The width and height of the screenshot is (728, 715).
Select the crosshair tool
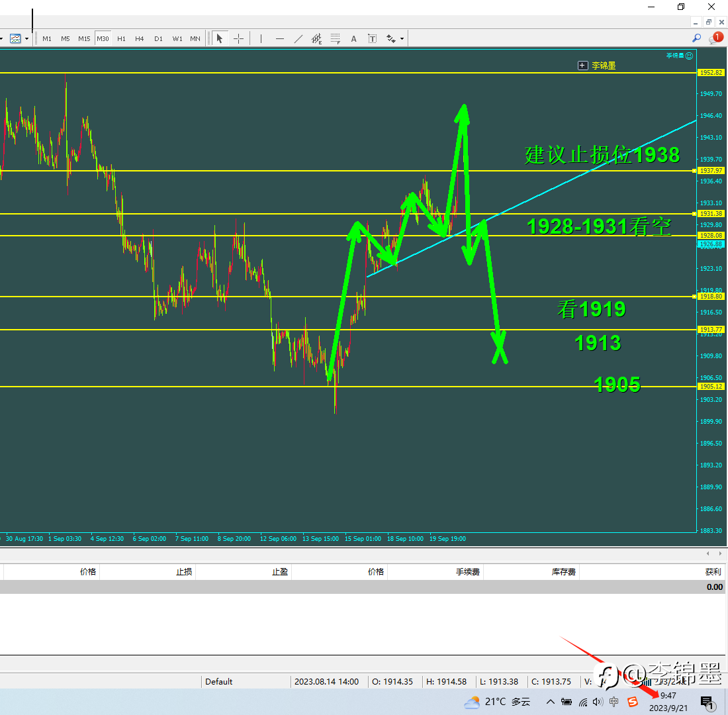click(x=239, y=38)
